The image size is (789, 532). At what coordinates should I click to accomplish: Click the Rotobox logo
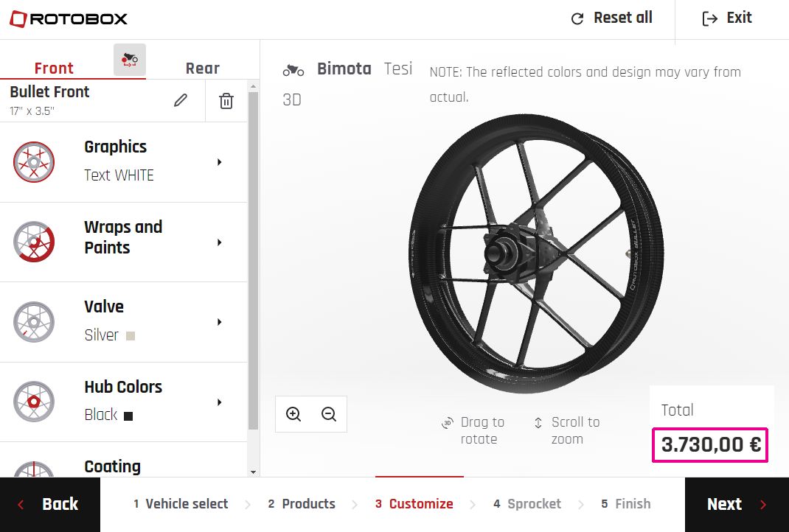coord(69,19)
